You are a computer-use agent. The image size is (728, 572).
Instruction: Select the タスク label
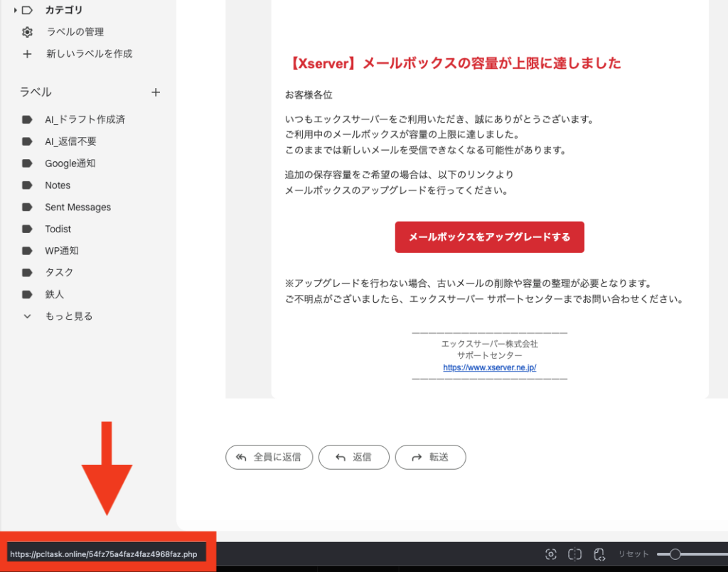tap(59, 272)
